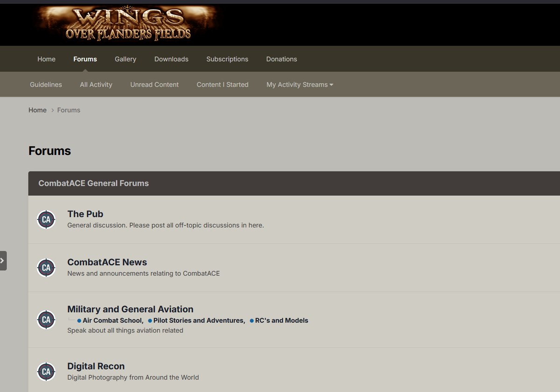560x392 pixels.
Task: Open the Unread Content submenu link
Action: (154, 84)
